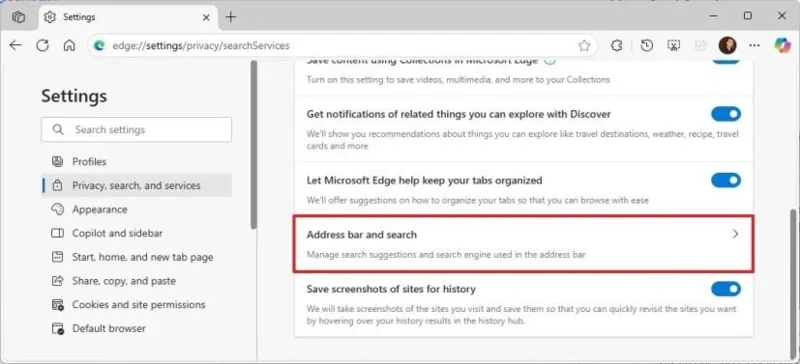The width and height of the screenshot is (800, 364).
Task: Go to home page icon
Action: coord(69,45)
